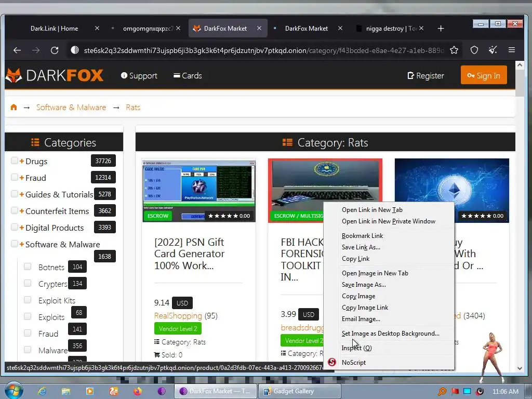The width and height of the screenshot is (532, 399).
Task: Close the Dark.Link | Home tab
Action: (x=97, y=29)
